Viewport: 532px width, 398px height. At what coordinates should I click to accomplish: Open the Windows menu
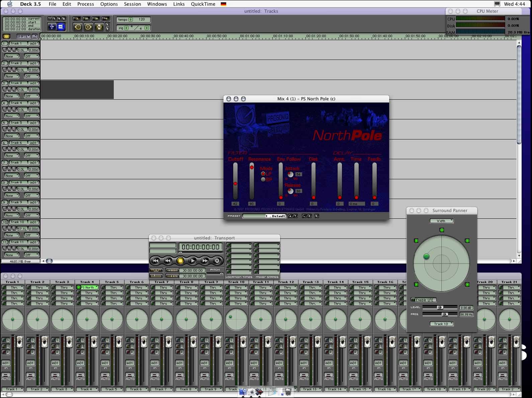click(x=157, y=4)
